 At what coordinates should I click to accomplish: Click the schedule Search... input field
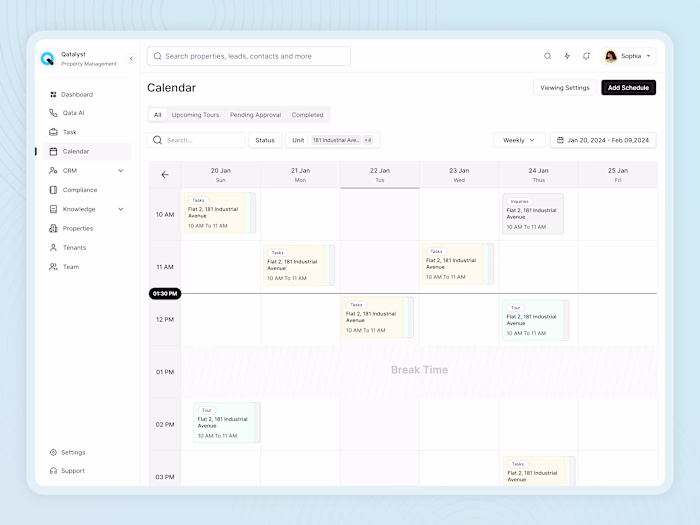[x=196, y=140]
